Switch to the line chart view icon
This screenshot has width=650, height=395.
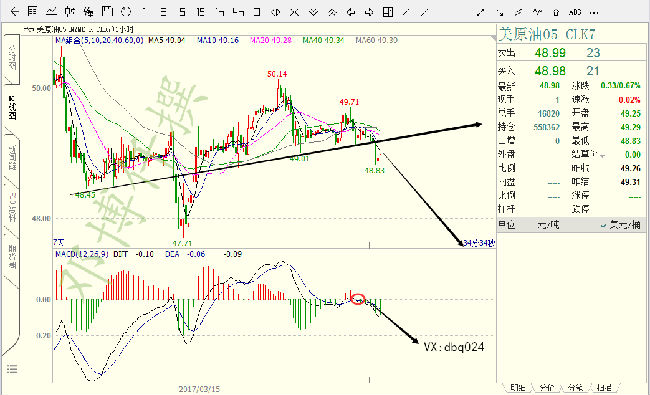coord(51,12)
